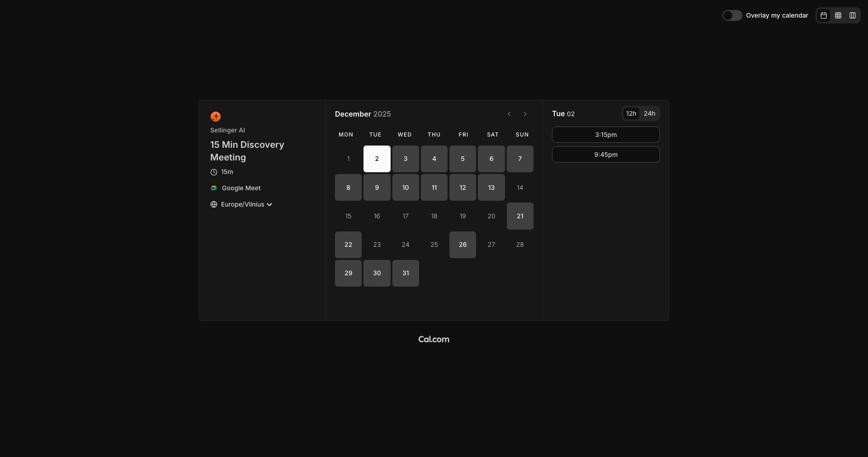Click the globe timezone icon
The width and height of the screenshot is (868, 457).
[214, 204]
